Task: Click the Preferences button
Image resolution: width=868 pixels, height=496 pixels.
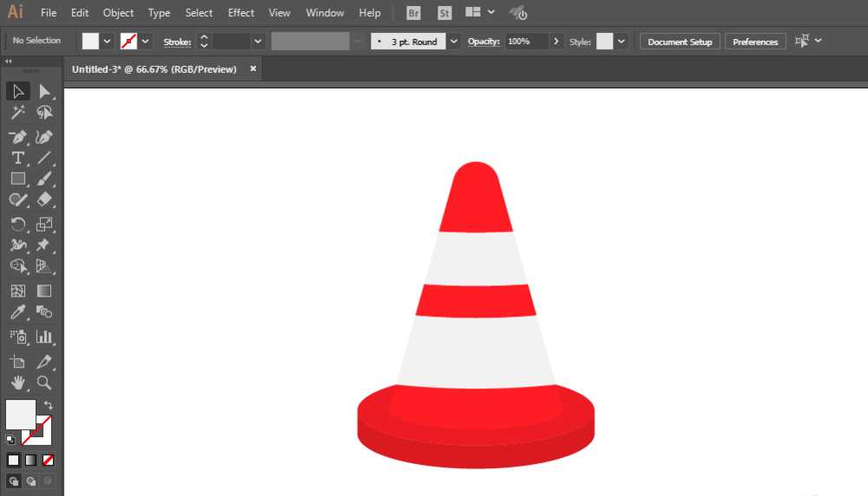Action: (755, 42)
